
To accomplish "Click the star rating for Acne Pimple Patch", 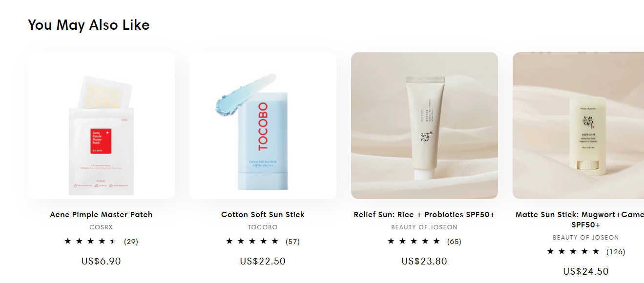I will (x=90, y=241).
